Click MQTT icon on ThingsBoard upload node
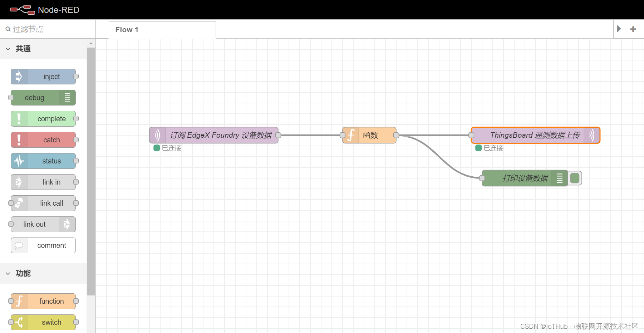 pyautogui.click(x=592, y=135)
